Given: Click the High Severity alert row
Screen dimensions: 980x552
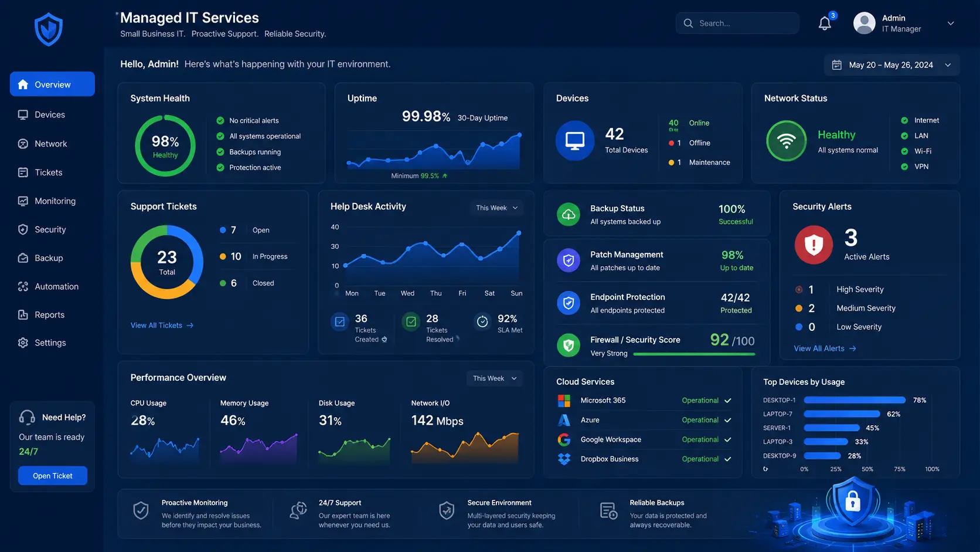Looking at the screenshot, I should (839, 290).
